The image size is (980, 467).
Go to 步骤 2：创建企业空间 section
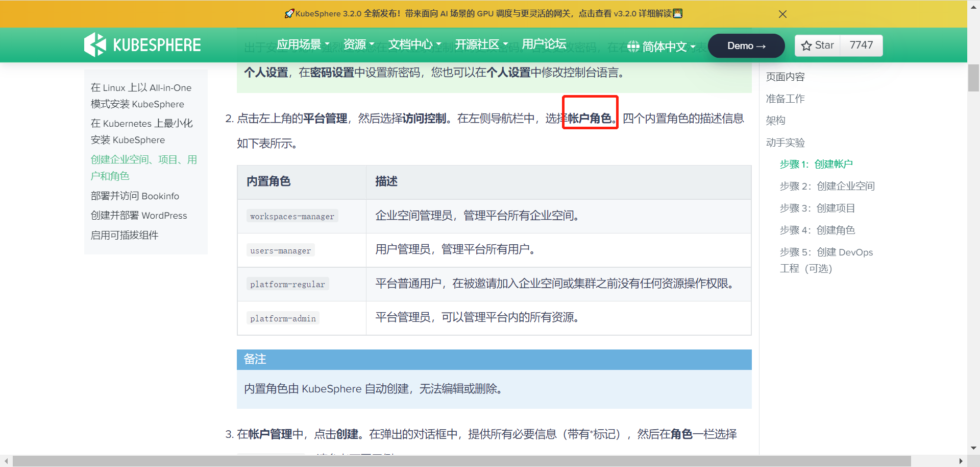coord(827,186)
